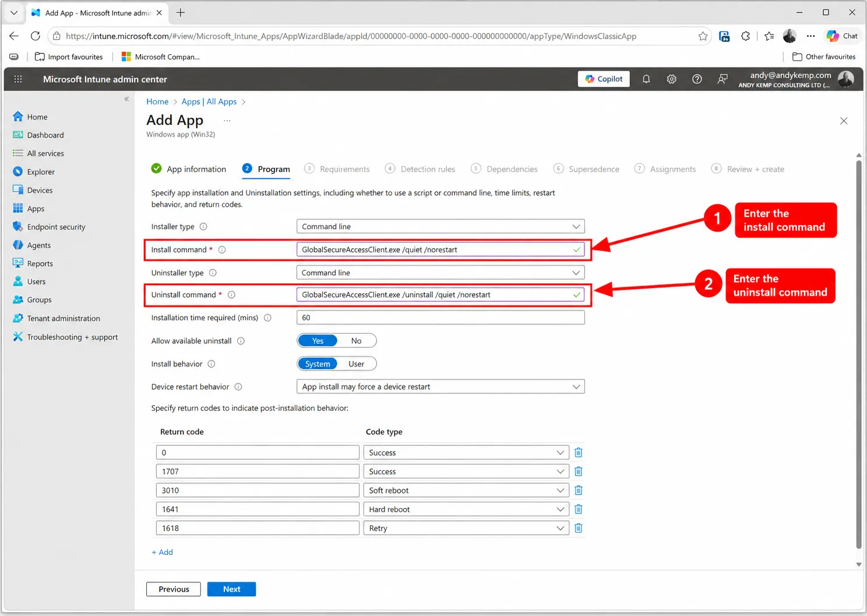The image size is (867, 616).
Task: Open the feedback icon in header
Action: coord(722,79)
